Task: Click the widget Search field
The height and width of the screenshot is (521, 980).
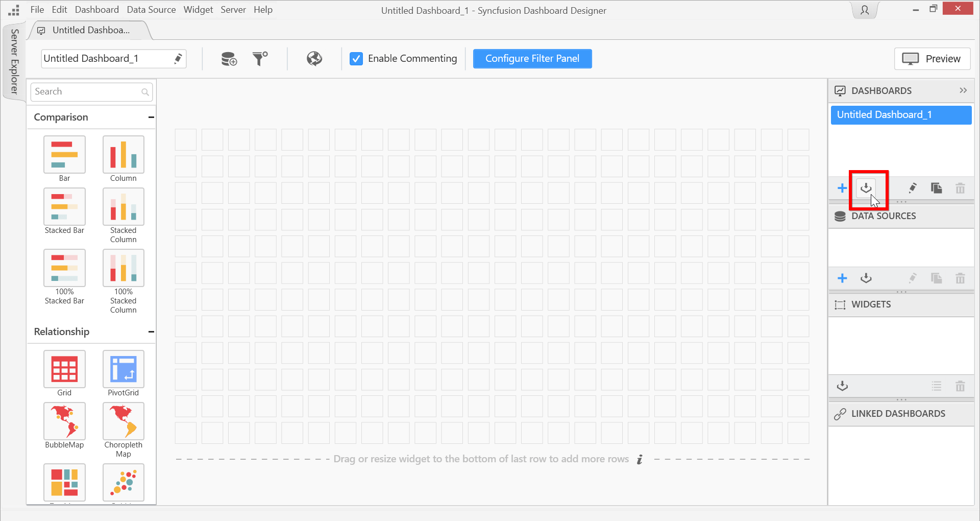Action: (x=91, y=92)
